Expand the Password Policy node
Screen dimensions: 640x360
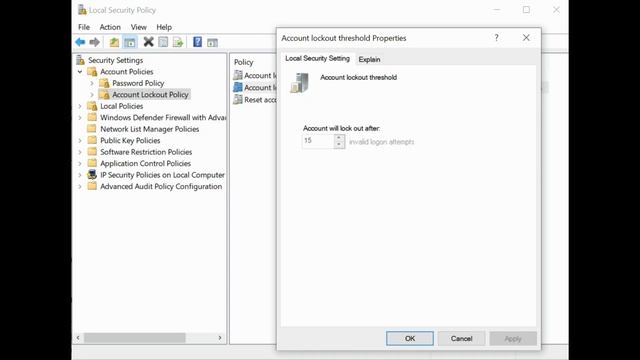(92, 83)
